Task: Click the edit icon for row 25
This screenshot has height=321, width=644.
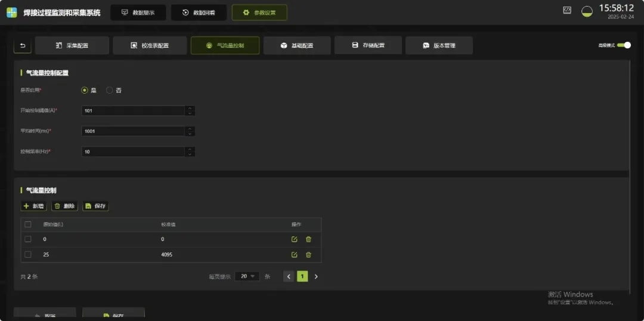Action: [x=294, y=255]
